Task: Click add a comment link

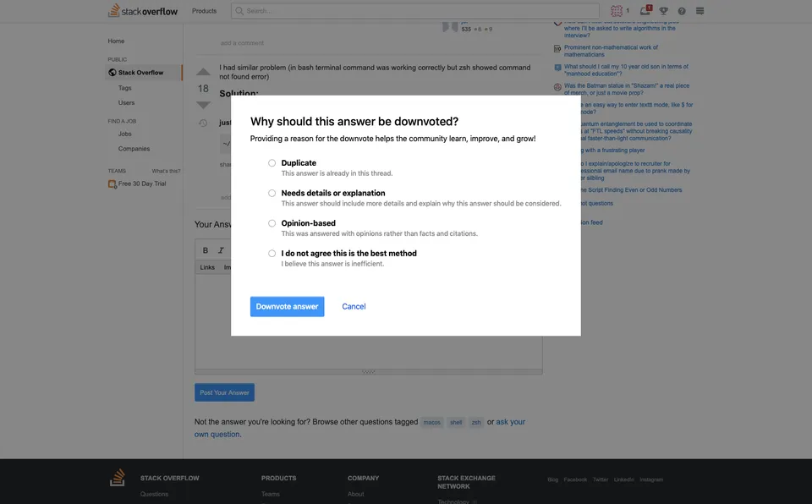Action: (x=242, y=43)
